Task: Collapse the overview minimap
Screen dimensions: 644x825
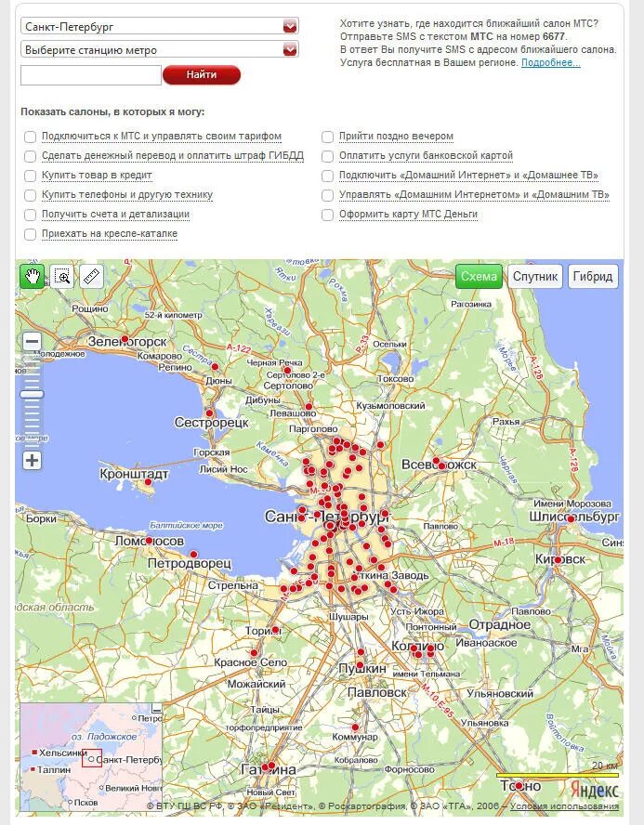Action: tap(156, 709)
